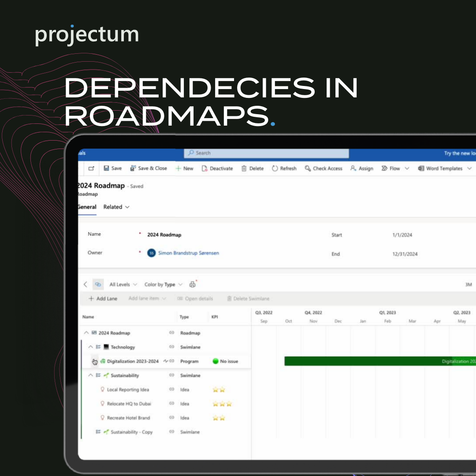Open the Related tab dropdown
Screen dimensions: 476x476
(x=116, y=207)
